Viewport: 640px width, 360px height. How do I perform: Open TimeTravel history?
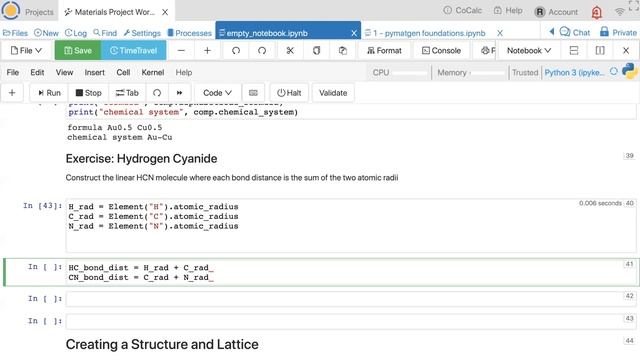pos(133,50)
